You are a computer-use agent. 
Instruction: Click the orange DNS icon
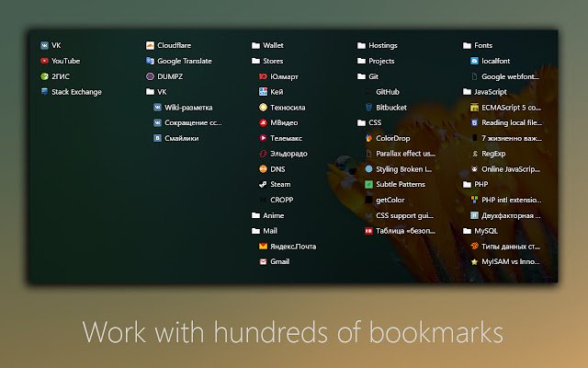click(264, 169)
